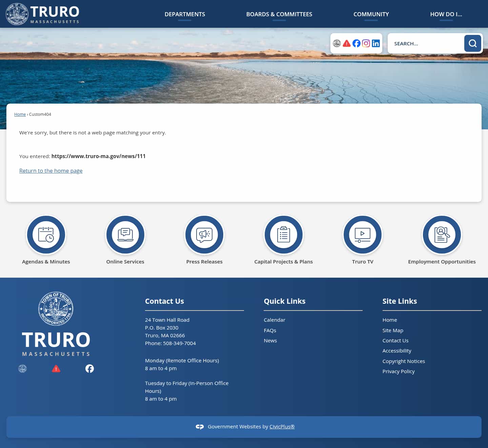Click the alert notifications icon near the search bar
This screenshot has height=448, width=488.
[x=346, y=43]
